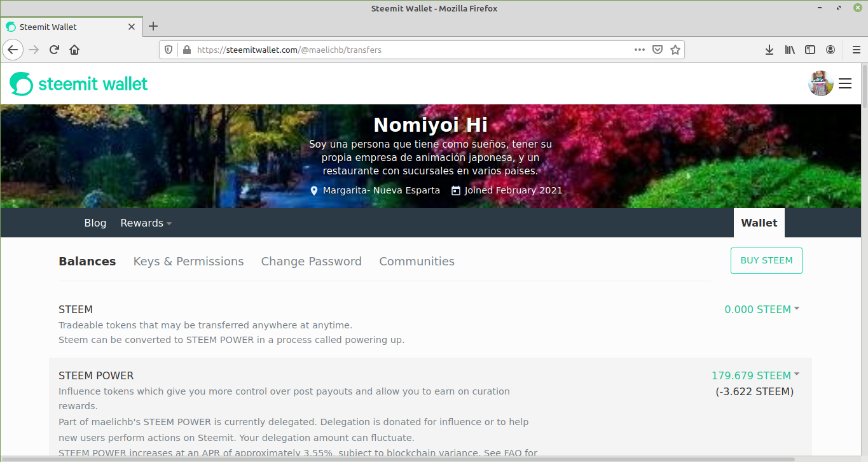Screen dimensions: 868x462
Task: Open the steemit site hamburger menu
Action: coord(845,83)
